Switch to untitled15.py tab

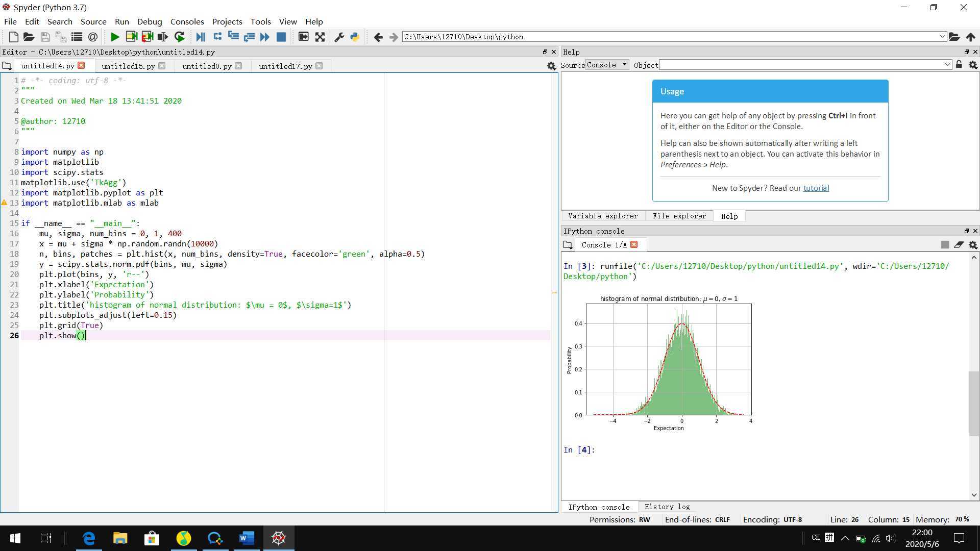(128, 66)
